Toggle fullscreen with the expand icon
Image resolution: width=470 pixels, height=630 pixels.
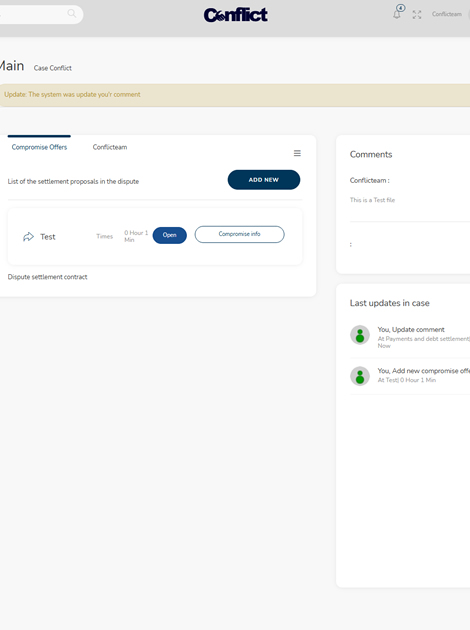(x=417, y=15)
